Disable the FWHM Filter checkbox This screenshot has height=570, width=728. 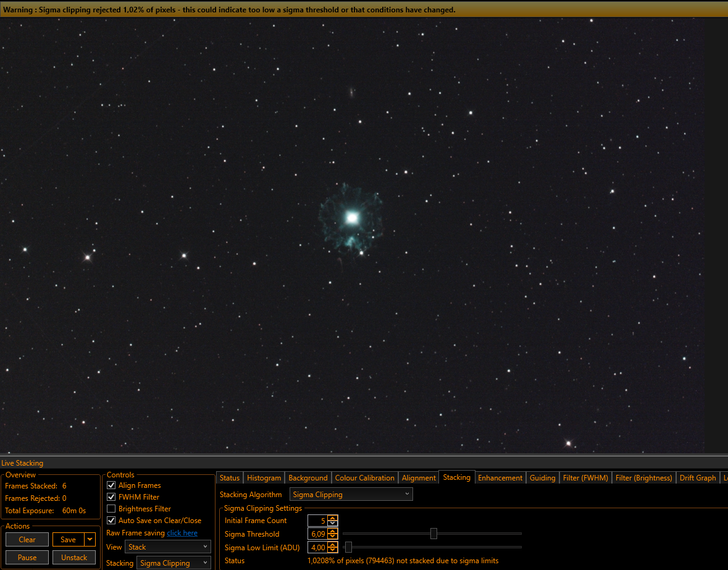point(111,497)
